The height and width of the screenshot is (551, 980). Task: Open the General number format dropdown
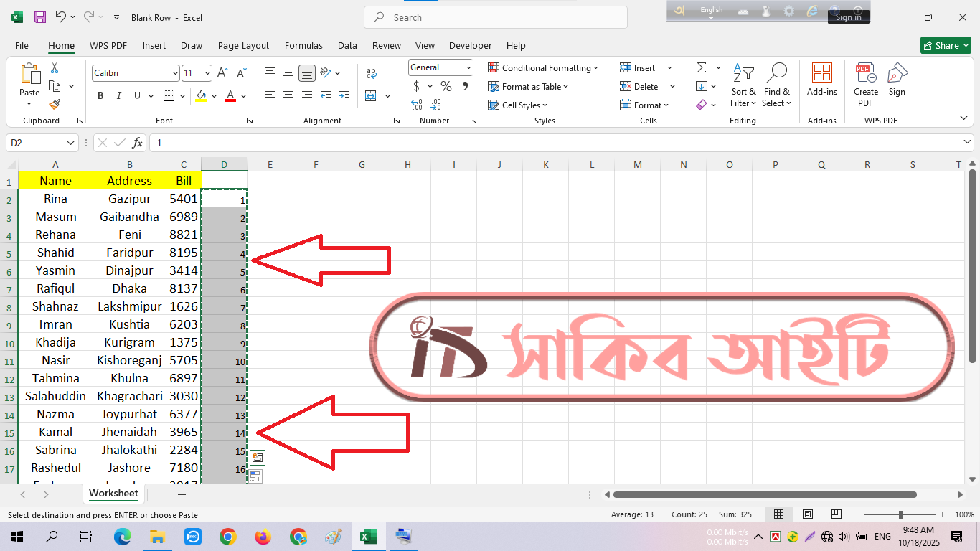point(468,67)
